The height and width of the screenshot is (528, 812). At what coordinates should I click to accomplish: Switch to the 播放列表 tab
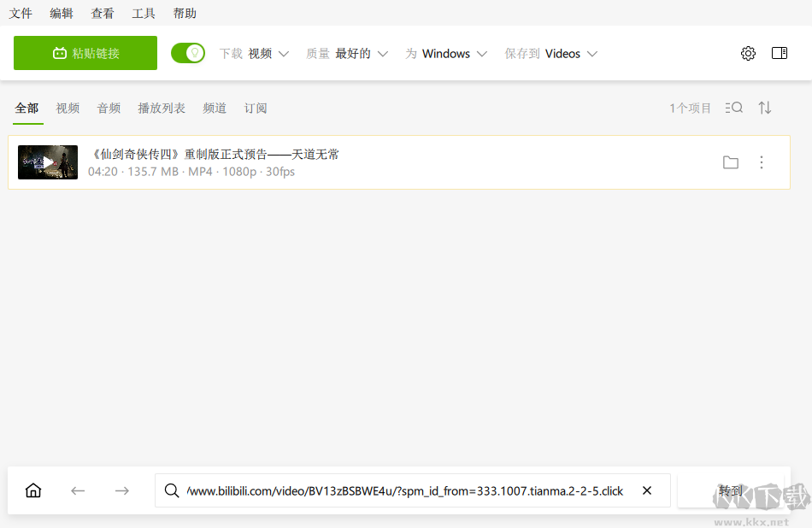click(x=161, y=108)
